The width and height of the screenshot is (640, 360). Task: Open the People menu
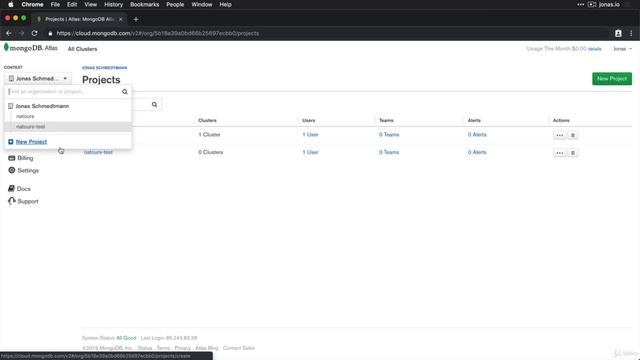pos(175,4)
